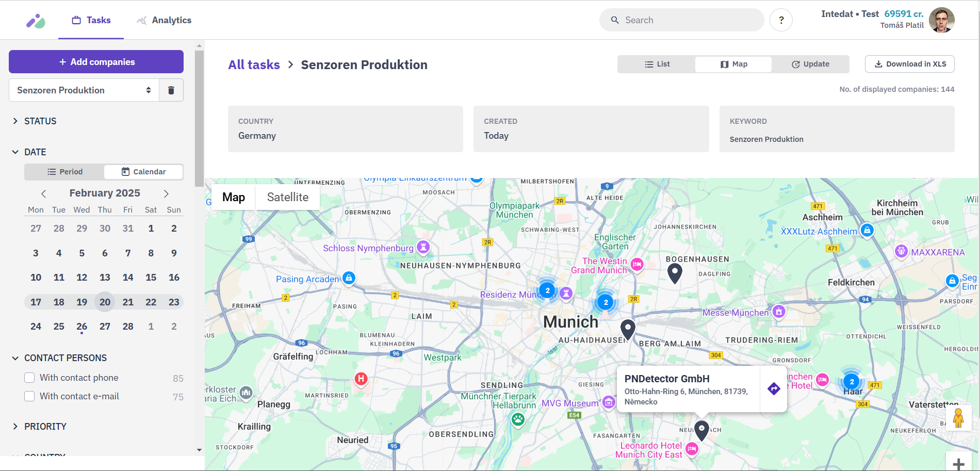
Task: Click the hospital H marker icon
Action: [x=361, y=379]
